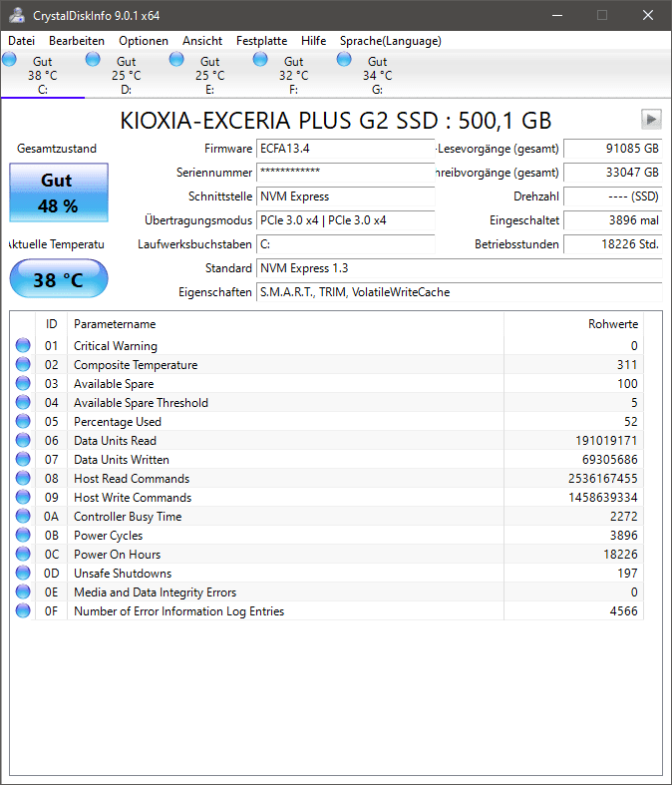
Task: Click the disk title KIOXIA-EXCERIA PLUS G2 SSD
Action: (x=336, y=121)
